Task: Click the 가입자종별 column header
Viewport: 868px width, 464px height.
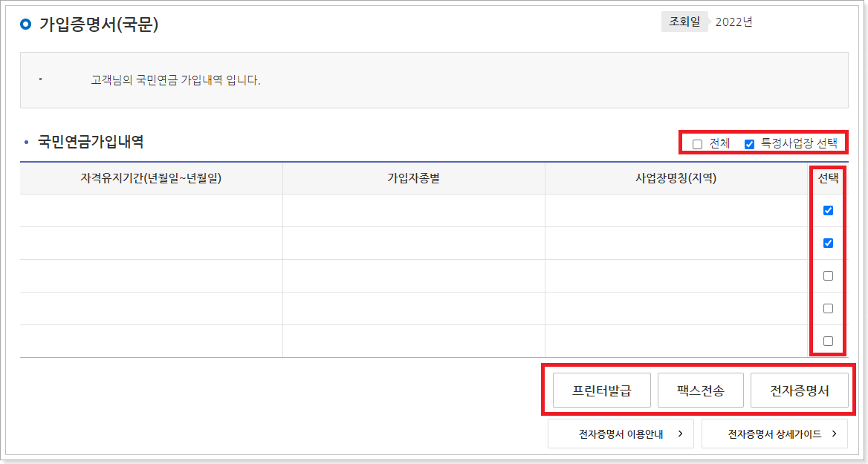Action: 413,178
